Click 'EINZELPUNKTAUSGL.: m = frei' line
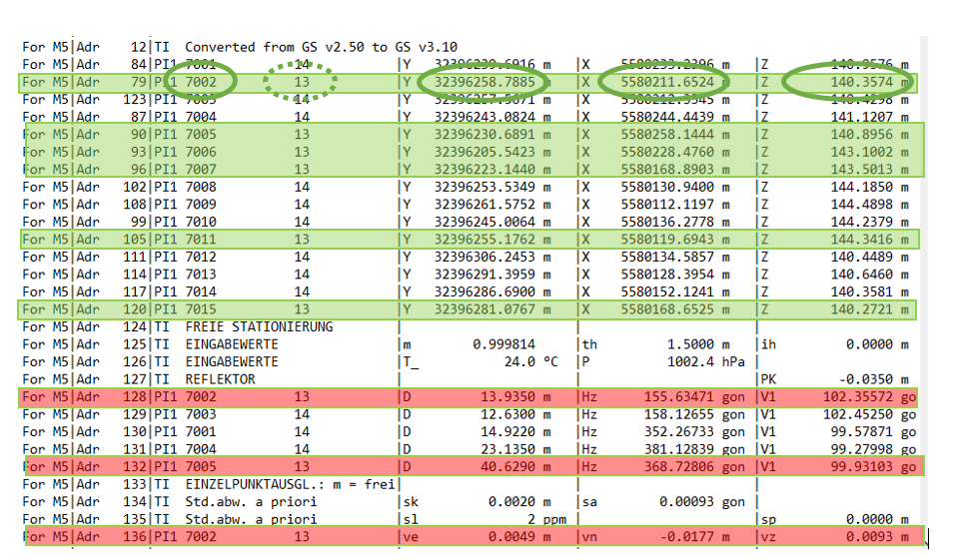The width and height of the screenshot is (958, 560). tap(291, 484)
